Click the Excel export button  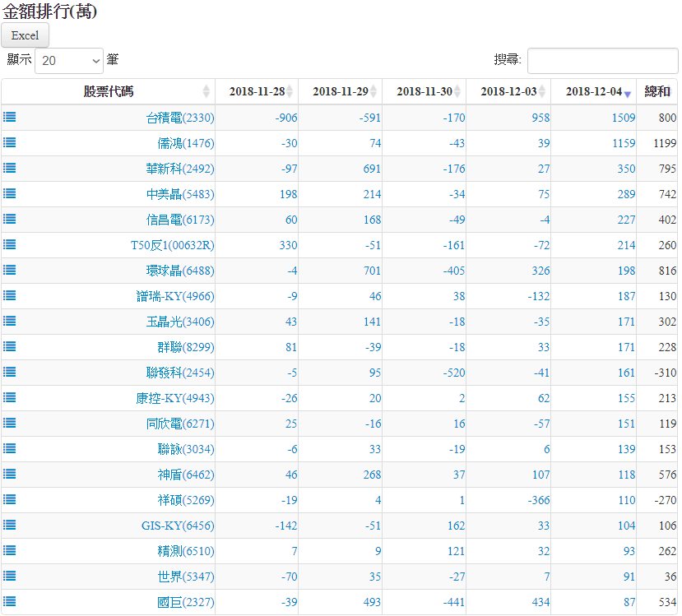pos(25,35)
